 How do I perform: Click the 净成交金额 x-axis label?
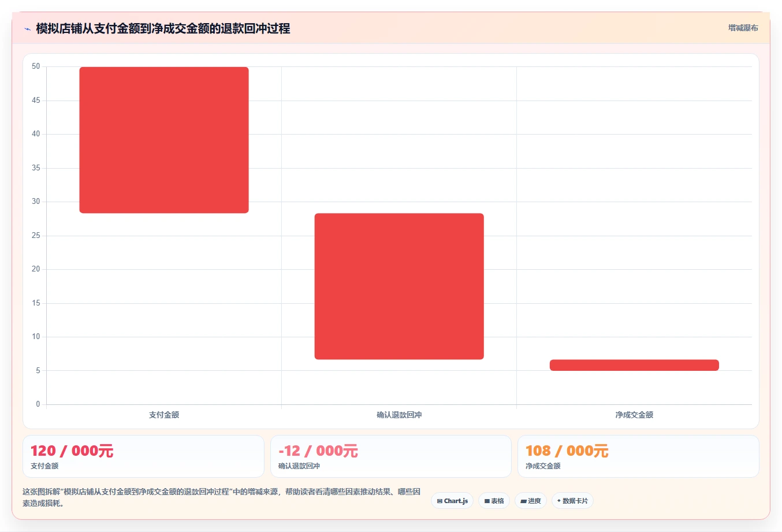634,415
